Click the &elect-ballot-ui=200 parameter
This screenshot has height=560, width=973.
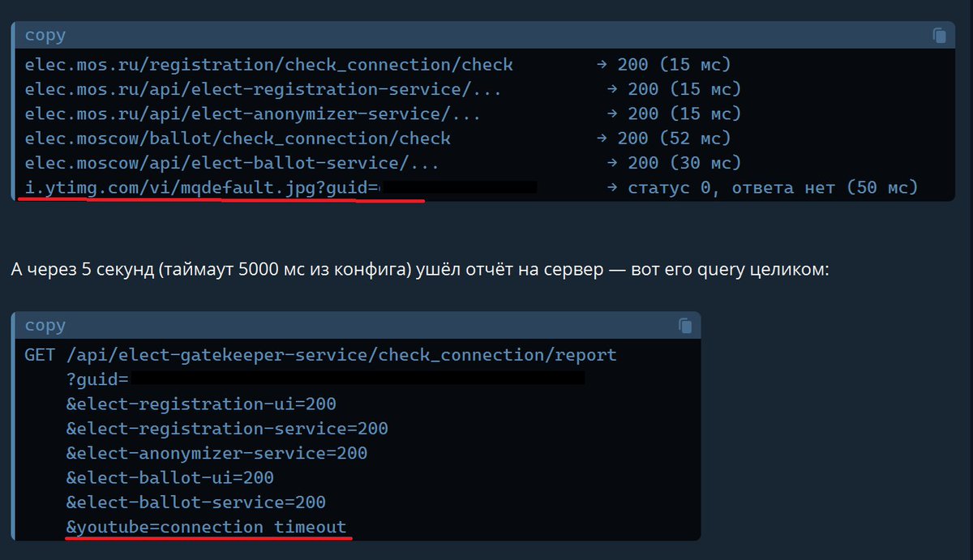[x=170, y=477]
